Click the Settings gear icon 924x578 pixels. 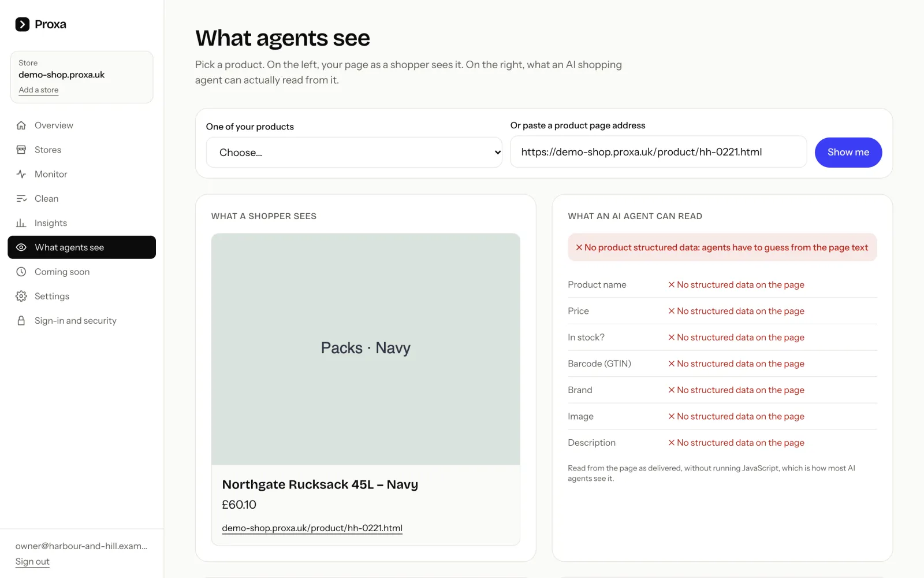21,296
